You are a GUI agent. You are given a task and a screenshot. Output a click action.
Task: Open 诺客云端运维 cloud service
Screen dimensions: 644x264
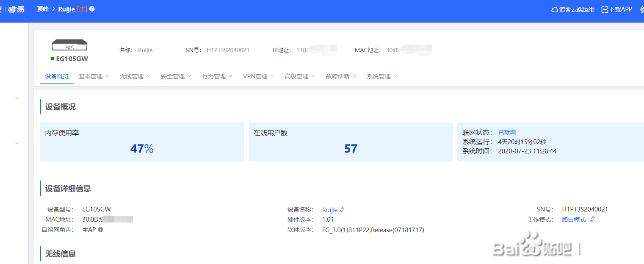[573, 9]
